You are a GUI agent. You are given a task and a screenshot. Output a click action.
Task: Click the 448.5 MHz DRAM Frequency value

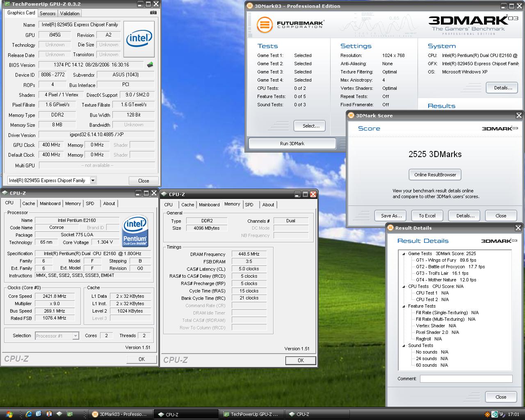[249, 254]
